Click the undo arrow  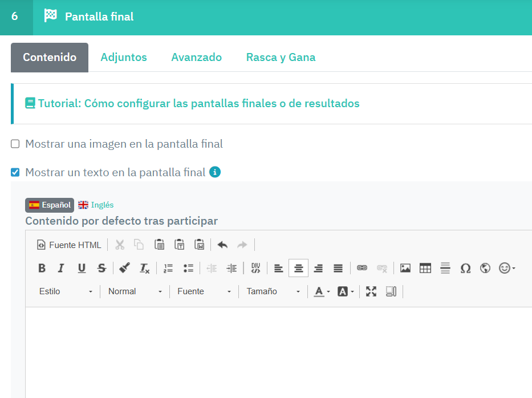(222, 245)
